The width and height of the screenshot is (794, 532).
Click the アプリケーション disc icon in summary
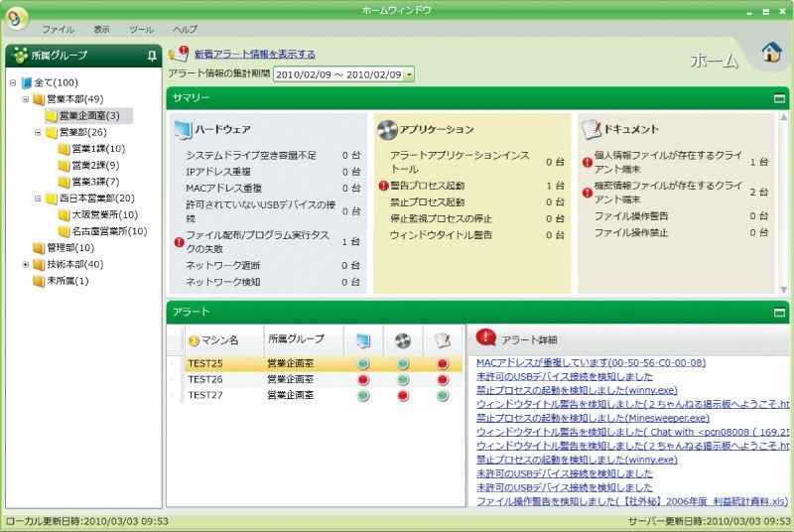(387, 130)
